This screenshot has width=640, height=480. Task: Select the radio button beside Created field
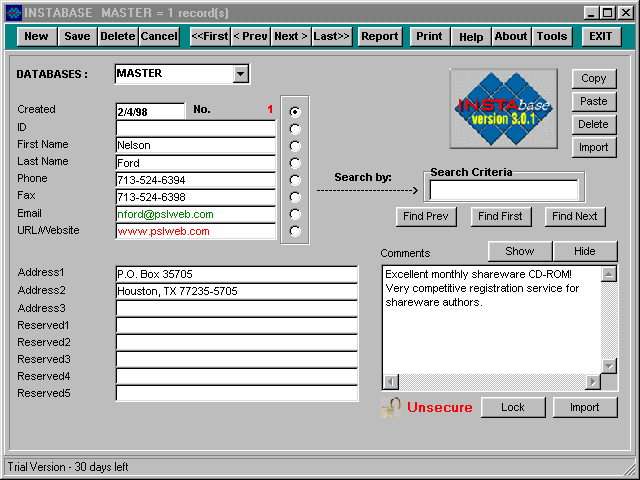(295, 112)
